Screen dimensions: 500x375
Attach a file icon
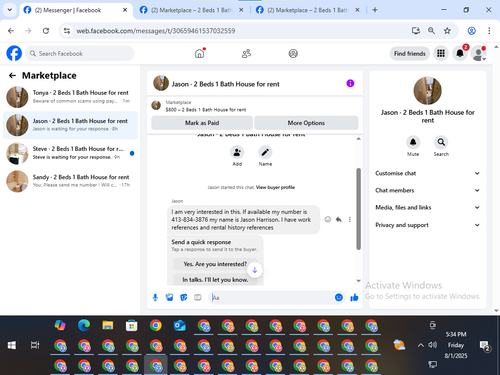169,297
